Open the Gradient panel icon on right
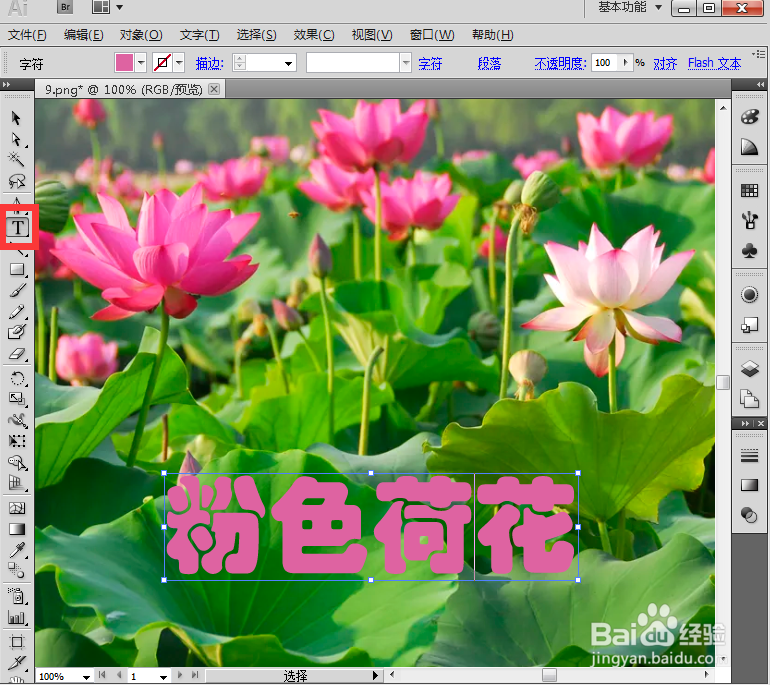 point(749,485)
